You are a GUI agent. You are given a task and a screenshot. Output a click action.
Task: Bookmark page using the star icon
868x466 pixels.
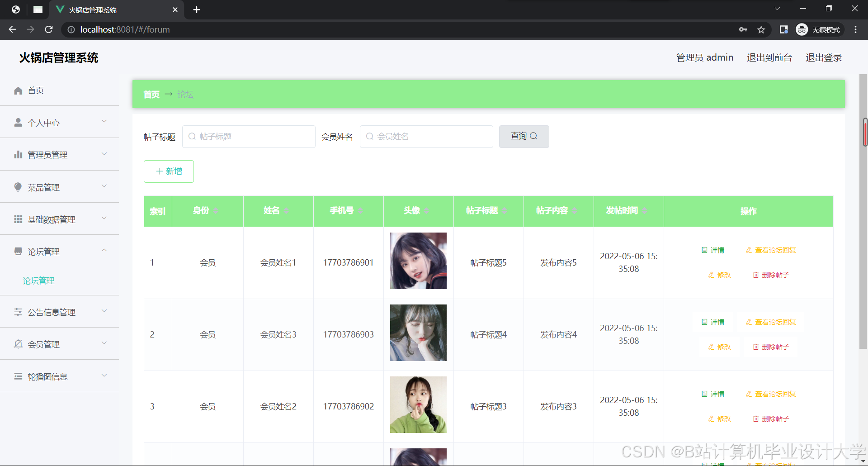pos(761,29)
